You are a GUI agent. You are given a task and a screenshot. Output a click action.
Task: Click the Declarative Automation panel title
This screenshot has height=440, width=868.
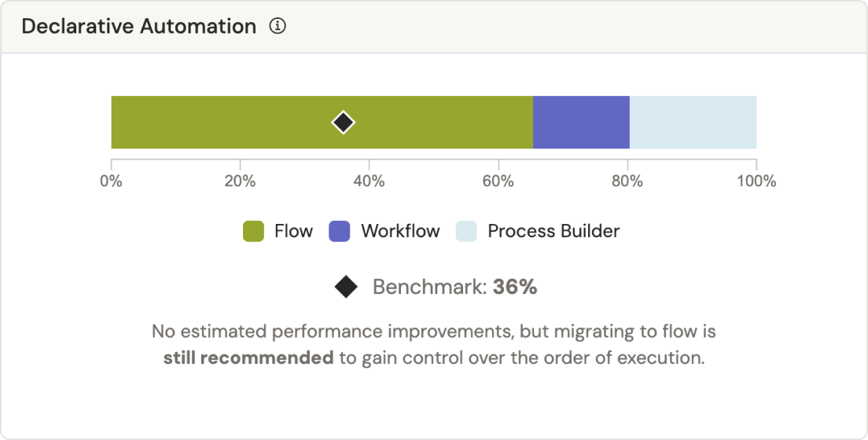tap(139, 27)
